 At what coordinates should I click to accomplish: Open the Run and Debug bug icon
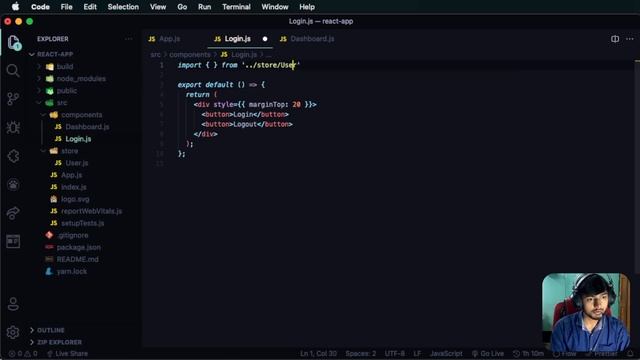[13, 127]
